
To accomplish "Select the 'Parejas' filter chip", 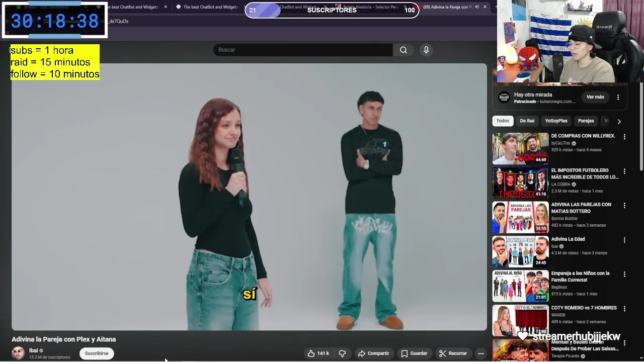I will (x=586, y=121).
